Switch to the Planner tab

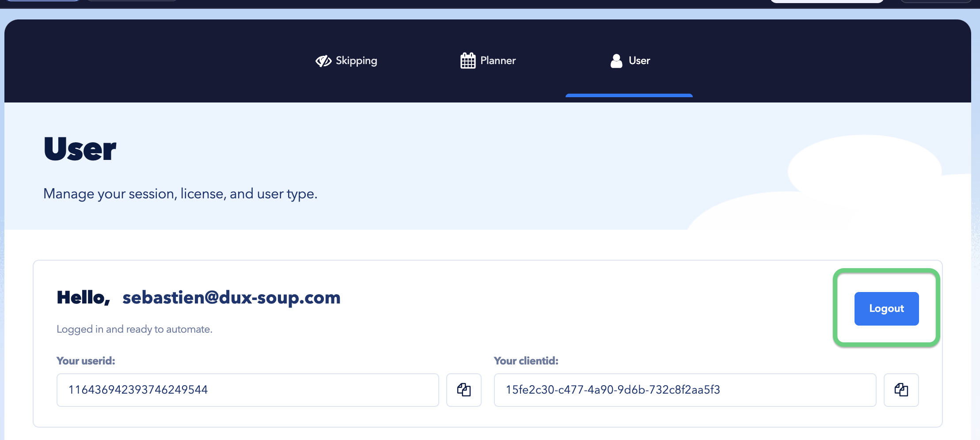click(x=488, y=61)
